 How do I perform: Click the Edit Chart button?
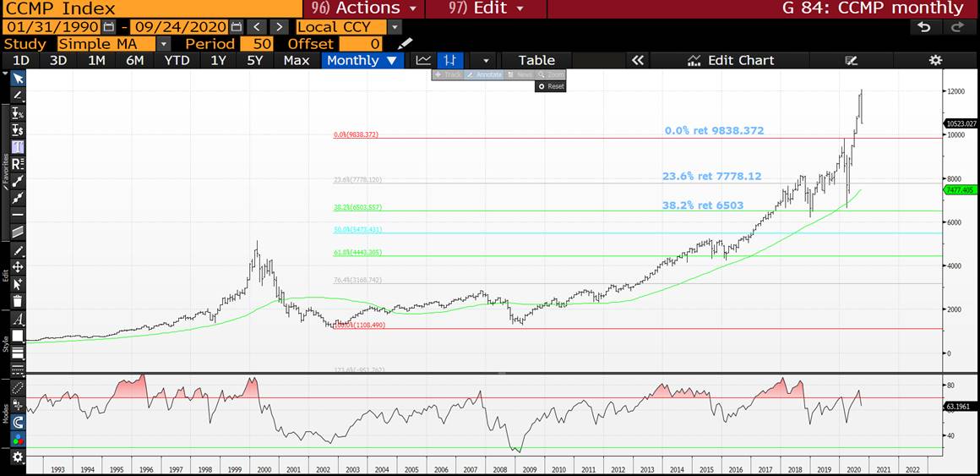pos(731,60)
